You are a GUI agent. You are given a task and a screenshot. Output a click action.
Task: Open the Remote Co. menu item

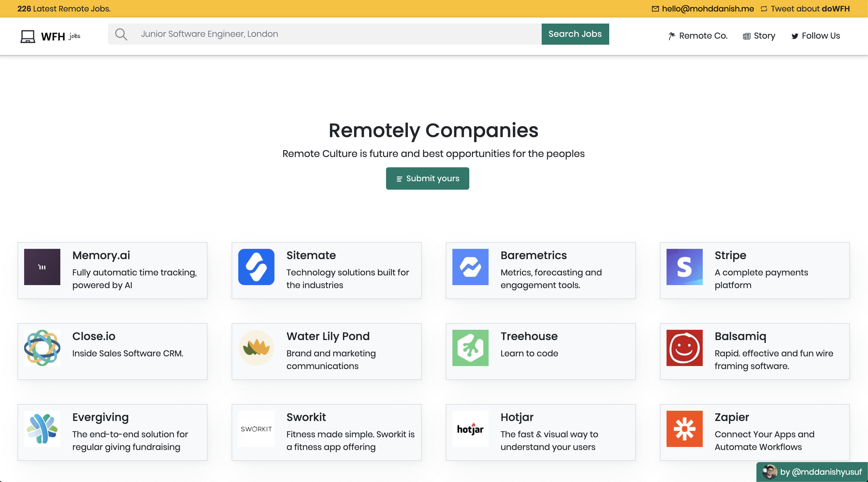click(x=698, y=36)
